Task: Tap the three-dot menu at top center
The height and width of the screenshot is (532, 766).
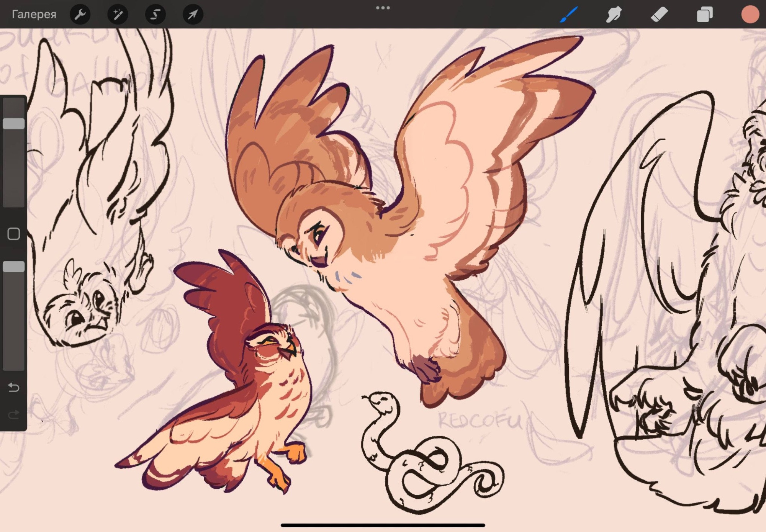Action: (383, 8)
